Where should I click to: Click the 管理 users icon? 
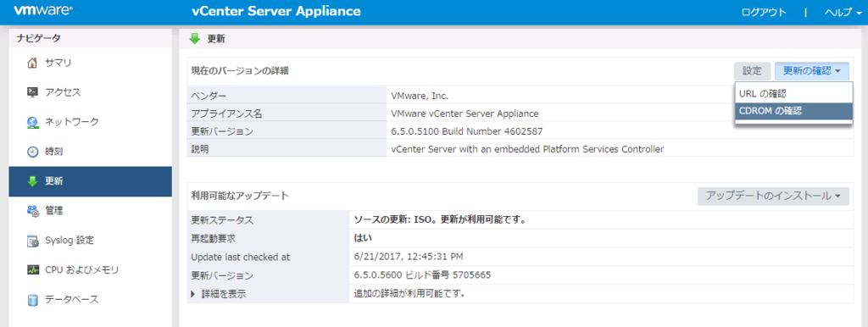[33, 211]
